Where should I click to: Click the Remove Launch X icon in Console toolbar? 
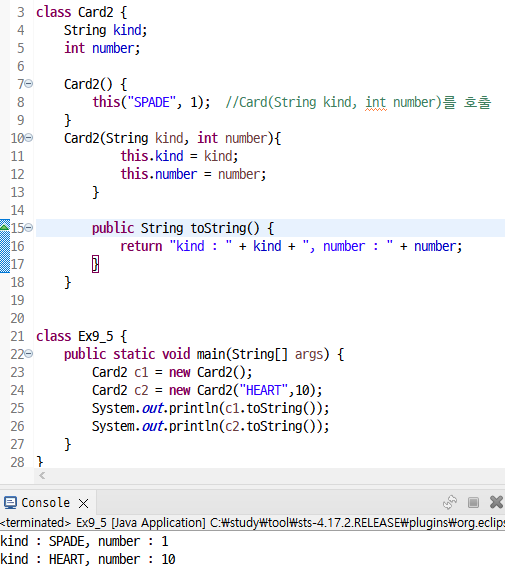[496, 502]
